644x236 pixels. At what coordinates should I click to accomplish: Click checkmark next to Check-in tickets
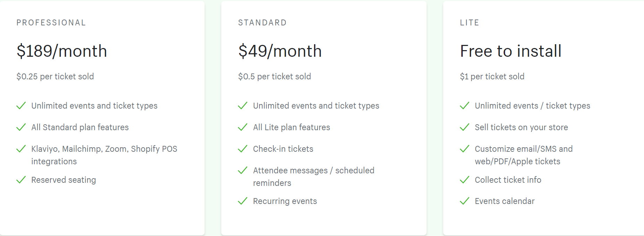pyautogui.click(x=242, y=149)
